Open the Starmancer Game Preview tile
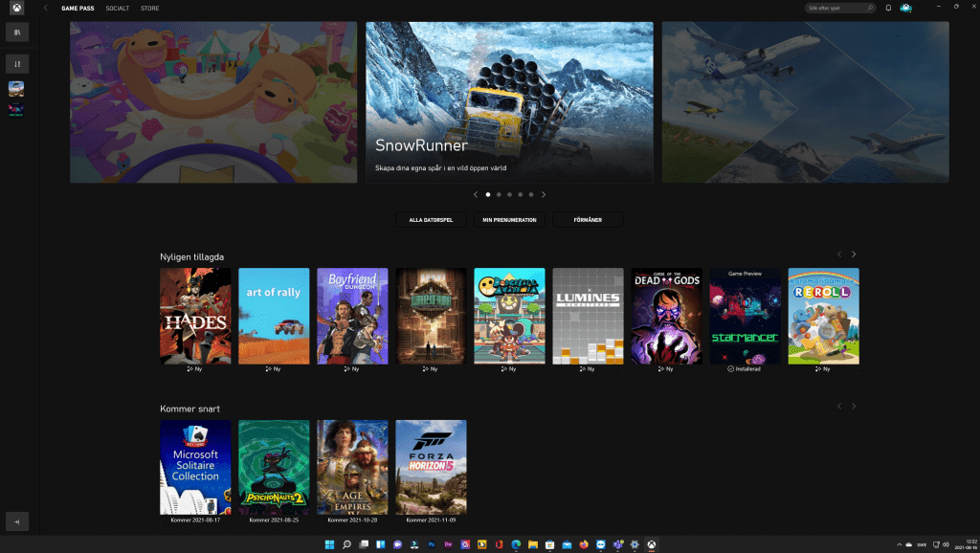 (x=745, y=316)
